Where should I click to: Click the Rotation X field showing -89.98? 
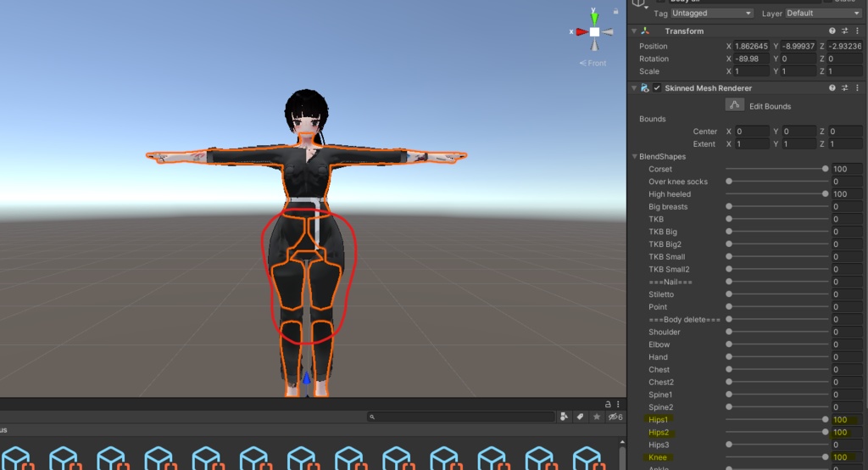tap(751, 59)
